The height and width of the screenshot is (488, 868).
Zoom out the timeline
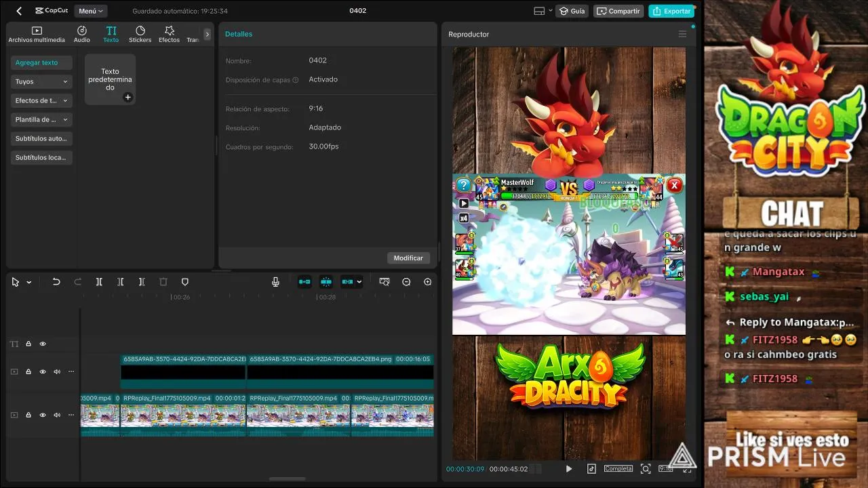pos(406,282)
